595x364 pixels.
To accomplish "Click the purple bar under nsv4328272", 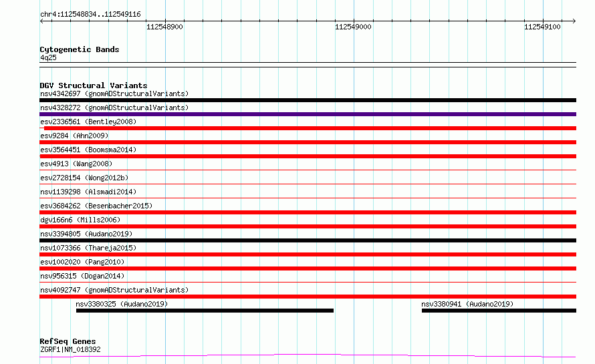I will click(308, 114).
